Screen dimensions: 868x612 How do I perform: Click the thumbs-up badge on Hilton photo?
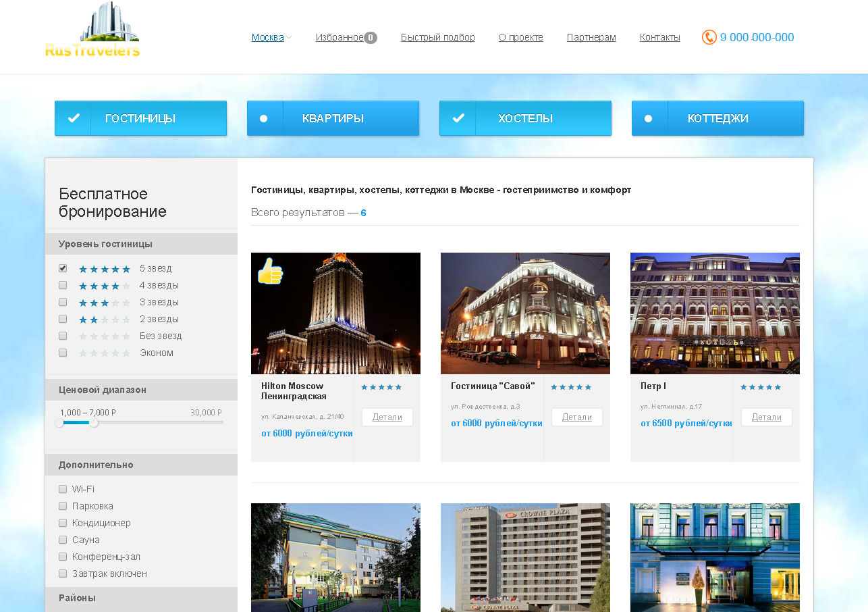point(270,271)
